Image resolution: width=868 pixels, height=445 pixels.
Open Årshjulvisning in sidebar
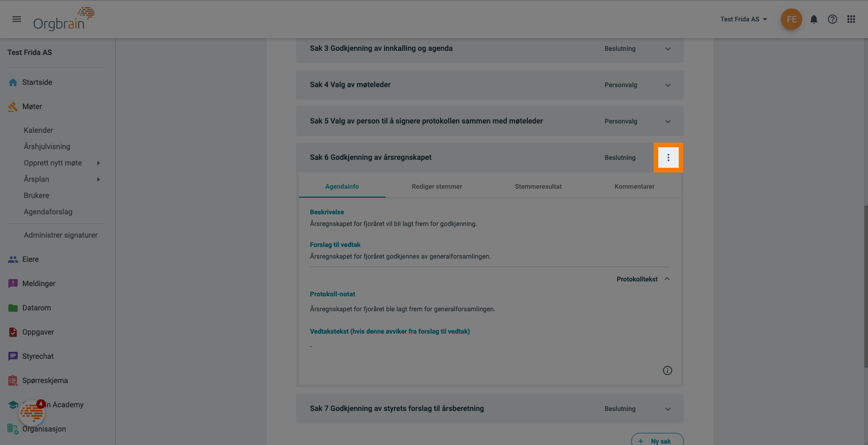tap(47, 147)
